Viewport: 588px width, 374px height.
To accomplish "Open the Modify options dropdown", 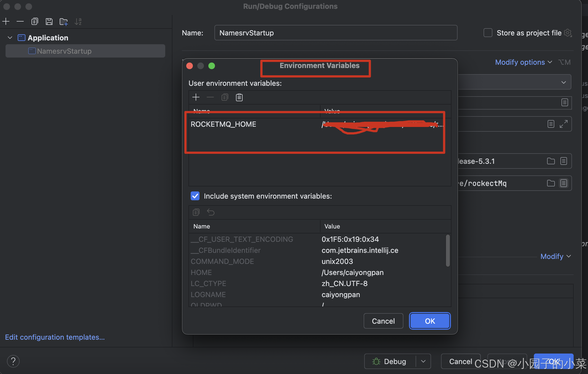I will [x=523, y=62].
